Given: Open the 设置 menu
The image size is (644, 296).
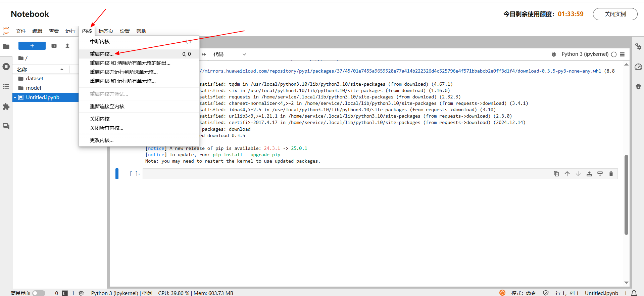Looking at the screenshot, I should [125, 31].
